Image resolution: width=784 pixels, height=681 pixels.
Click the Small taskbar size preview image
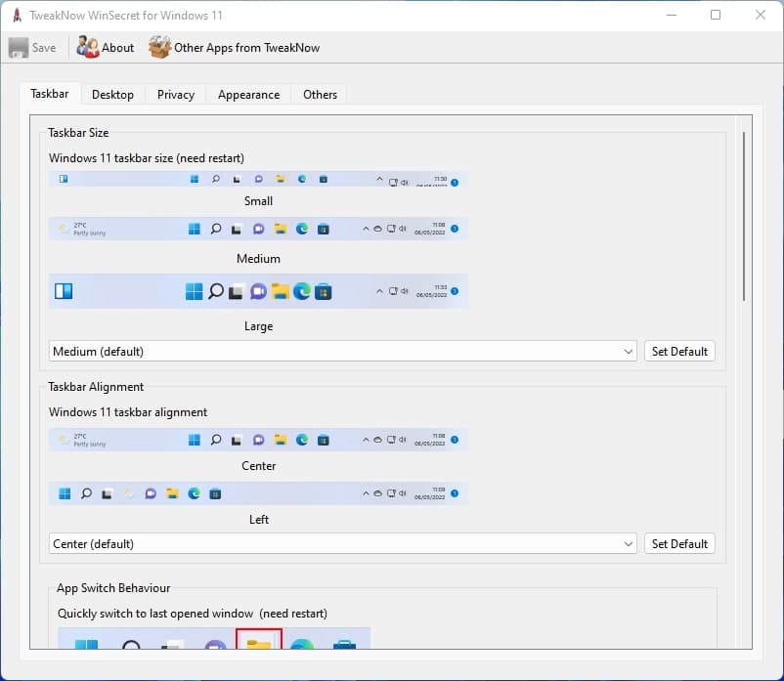258,180
